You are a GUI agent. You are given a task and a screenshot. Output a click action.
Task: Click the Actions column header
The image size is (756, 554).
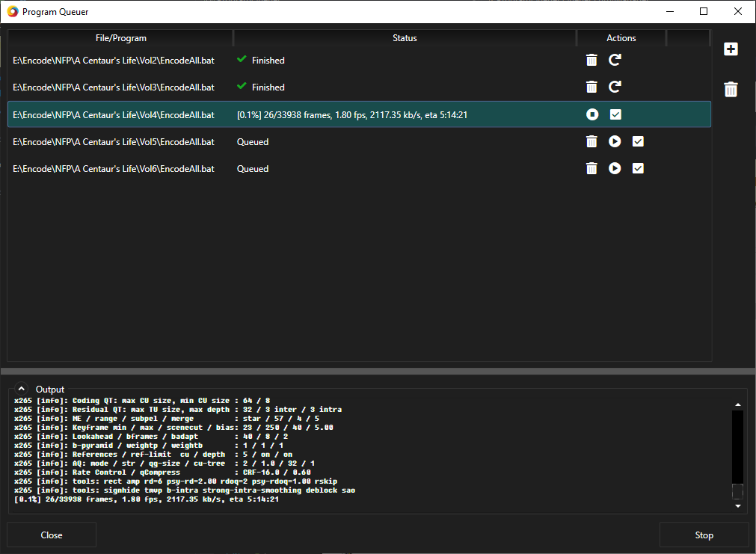[x=621, y=38]
